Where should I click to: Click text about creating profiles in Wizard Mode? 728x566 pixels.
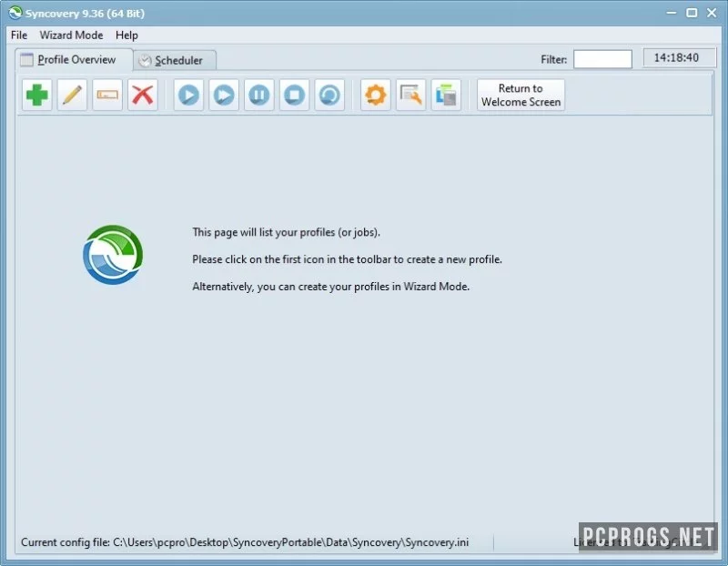coord(330,287)
